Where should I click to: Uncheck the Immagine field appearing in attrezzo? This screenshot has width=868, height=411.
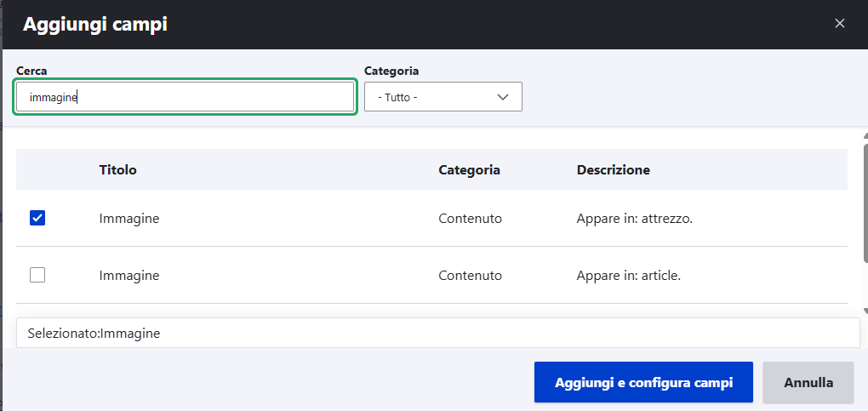pyautogui.click(x=37, y=219)
